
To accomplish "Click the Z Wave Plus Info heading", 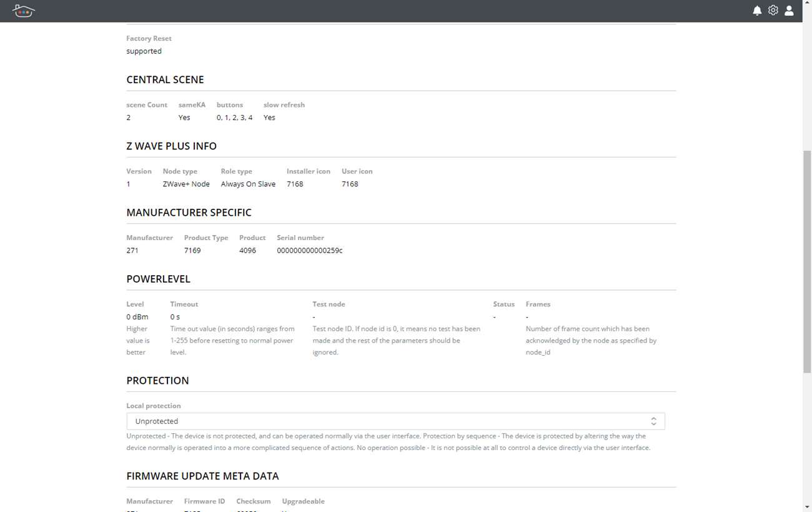I will point(171,146).
